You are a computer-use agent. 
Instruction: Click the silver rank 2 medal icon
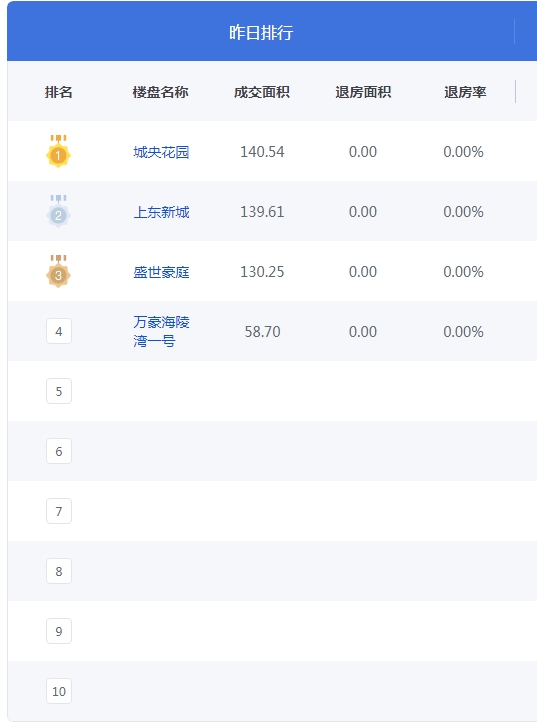[58, 211]
